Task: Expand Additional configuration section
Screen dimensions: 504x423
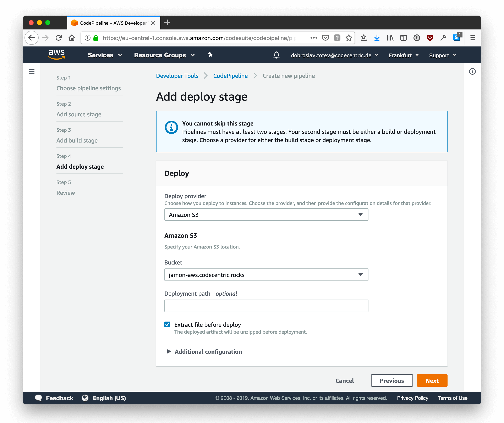Action: tap(208, 352)
